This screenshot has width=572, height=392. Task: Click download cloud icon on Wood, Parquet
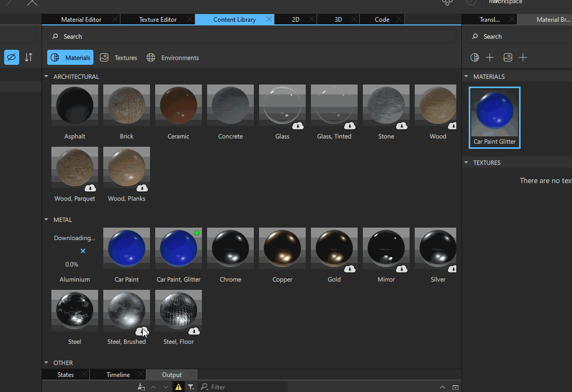[90, 188]
